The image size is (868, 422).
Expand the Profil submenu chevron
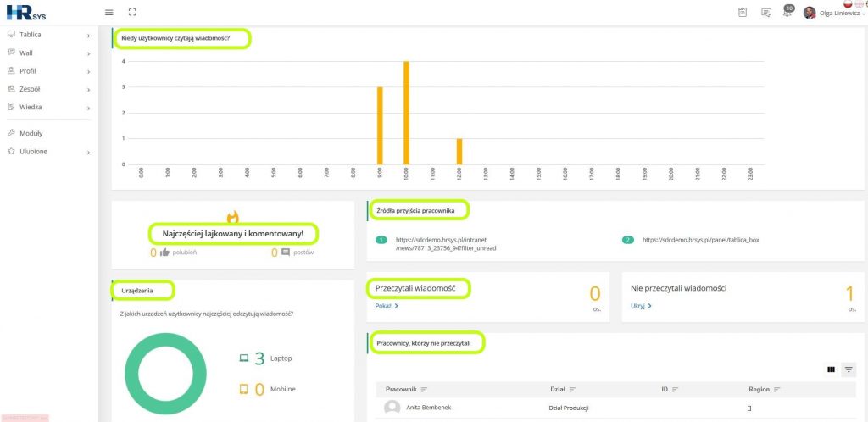[x=88, y=71]
